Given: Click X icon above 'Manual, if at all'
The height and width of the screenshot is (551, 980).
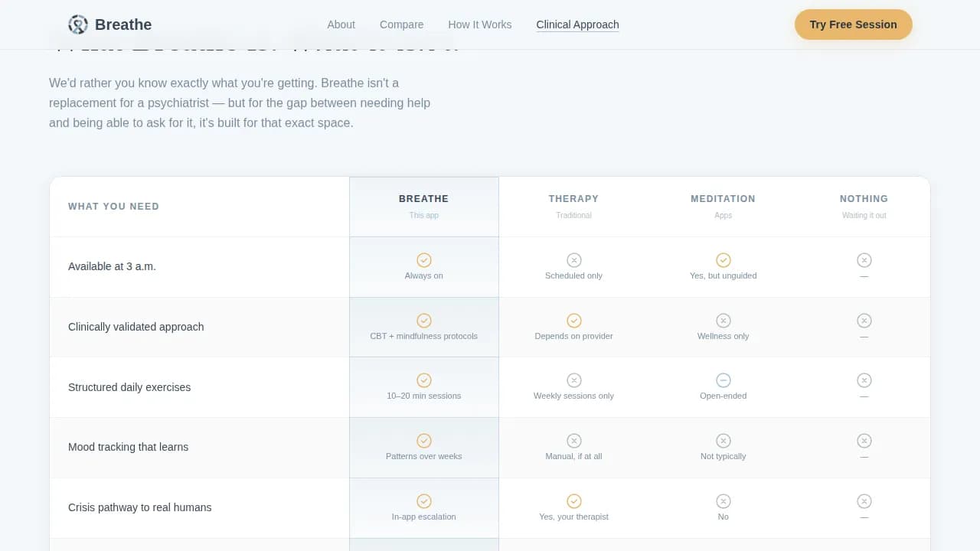Looking at the screenshot, I should point(574,441).
